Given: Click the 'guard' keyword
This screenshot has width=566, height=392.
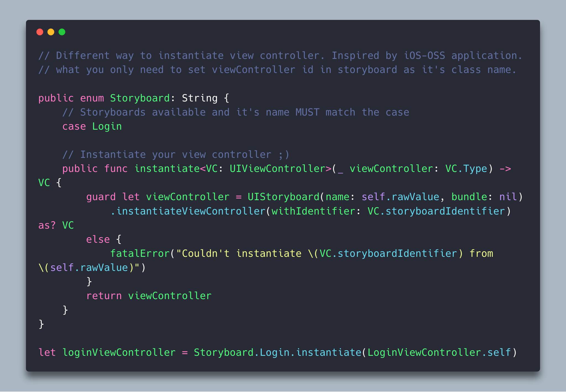Looking at the screenshot, I should pos(101,197).
